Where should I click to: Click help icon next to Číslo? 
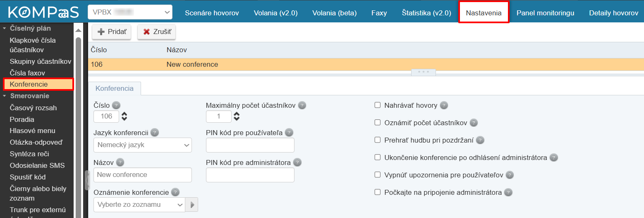tap(116, 105)
